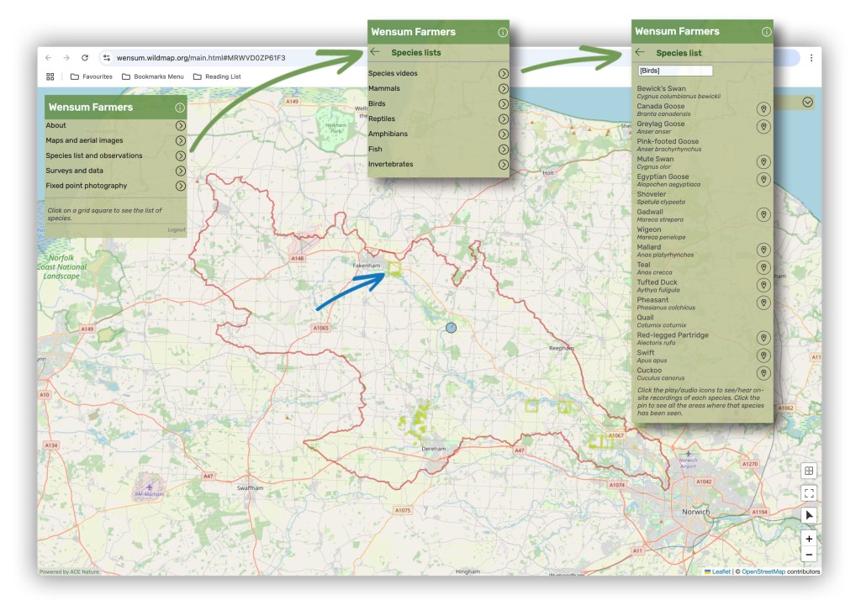Viewport: 861px width, 616px height.
Task: Expand the Birds species category
Action: coord(503,104)
